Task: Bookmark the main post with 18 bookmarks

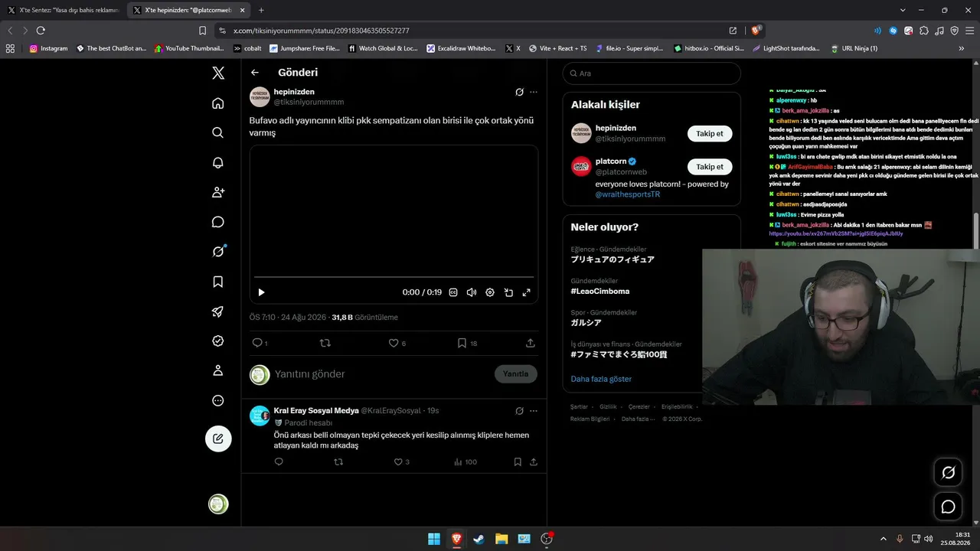Action: 462,343
